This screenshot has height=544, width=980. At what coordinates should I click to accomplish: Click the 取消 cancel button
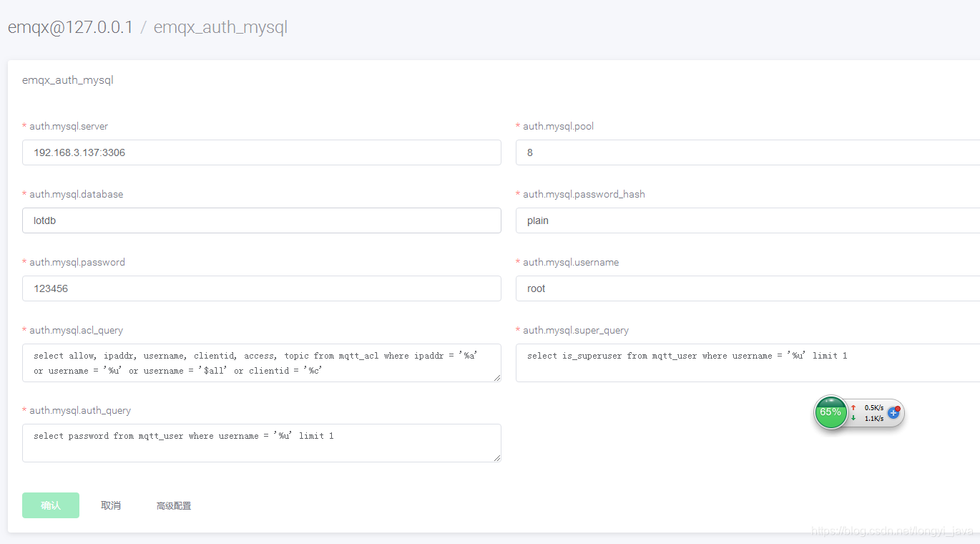pyautogui.click(x=111, y=505)
